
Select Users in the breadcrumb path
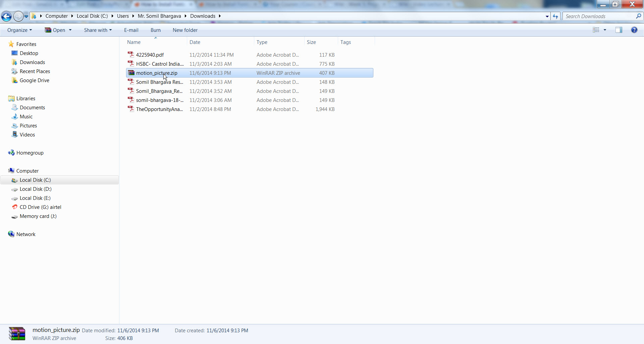123,16
